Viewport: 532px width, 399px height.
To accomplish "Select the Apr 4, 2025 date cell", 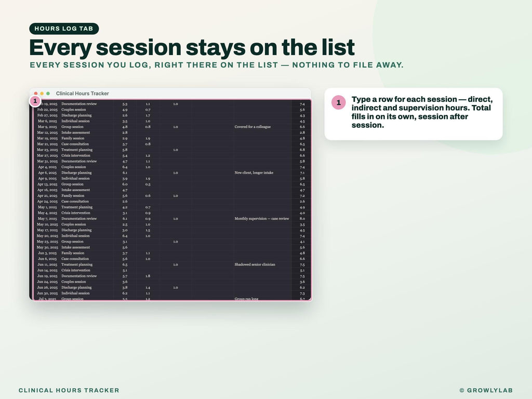I will 47,167.
